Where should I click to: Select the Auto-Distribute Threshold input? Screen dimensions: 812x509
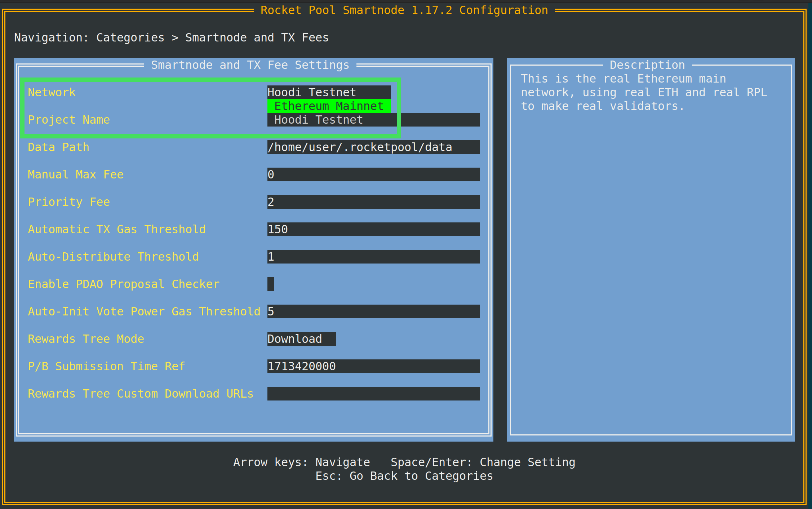[x=373, y=257]
